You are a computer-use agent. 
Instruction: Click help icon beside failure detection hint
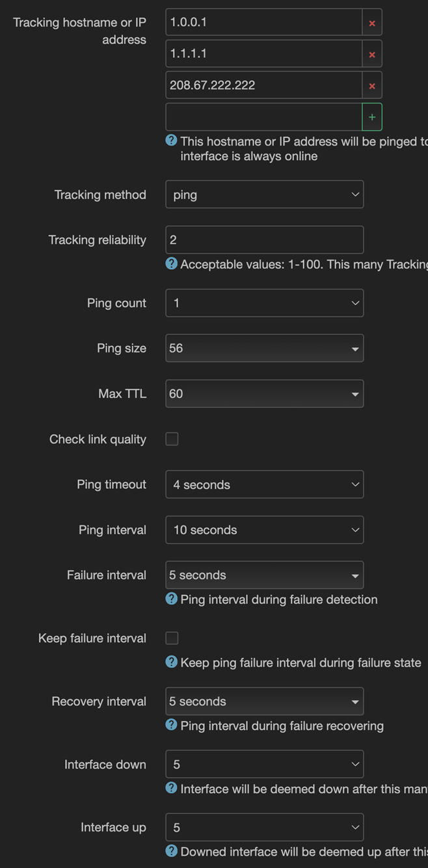tap(171, 599)
